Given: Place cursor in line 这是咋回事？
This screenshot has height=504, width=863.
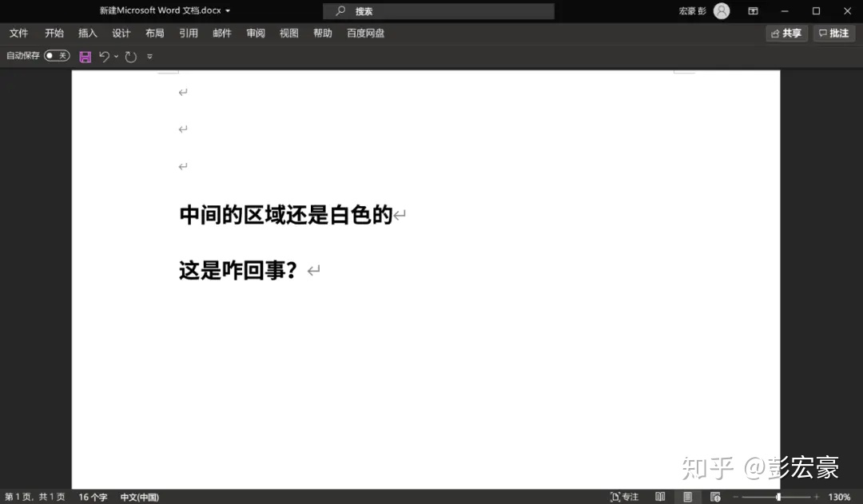Looking at the screenshot, I should (x=238, y=270).
